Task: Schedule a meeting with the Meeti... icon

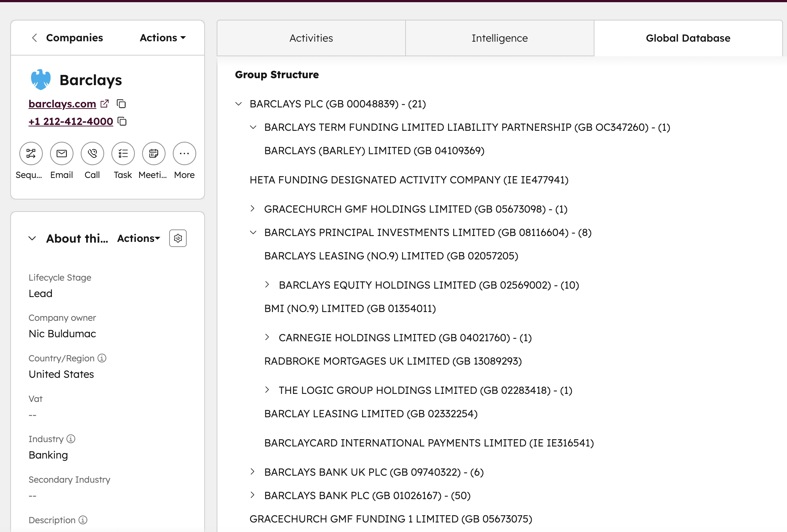Action: click(x=154, y=153)
